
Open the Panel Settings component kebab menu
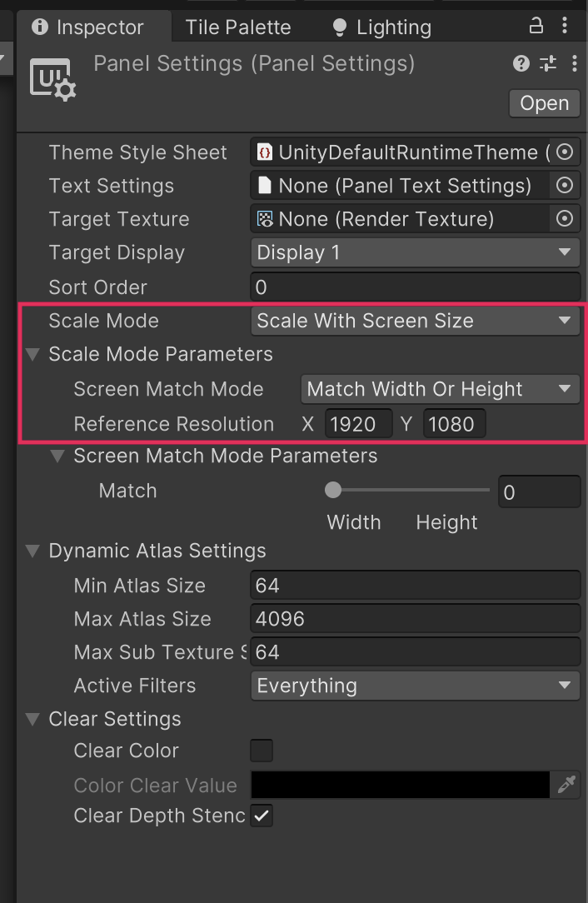click(575, 64)
